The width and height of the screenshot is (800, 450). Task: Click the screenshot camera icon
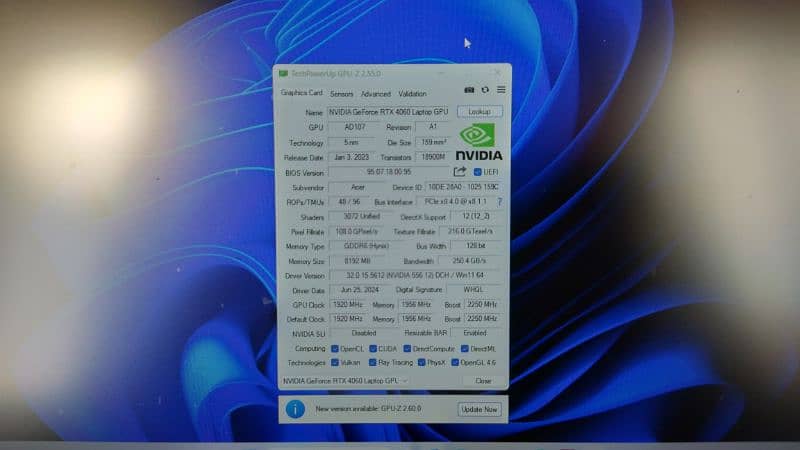pos(469,90)
